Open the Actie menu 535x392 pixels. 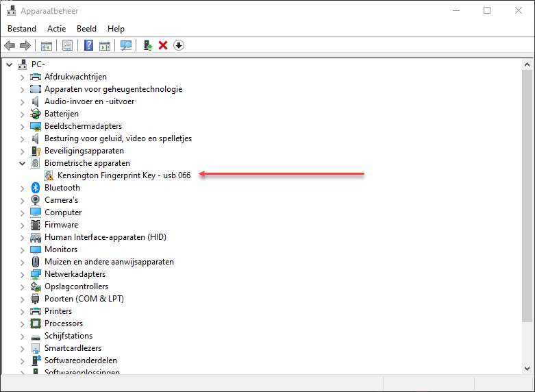coord(56,29)
